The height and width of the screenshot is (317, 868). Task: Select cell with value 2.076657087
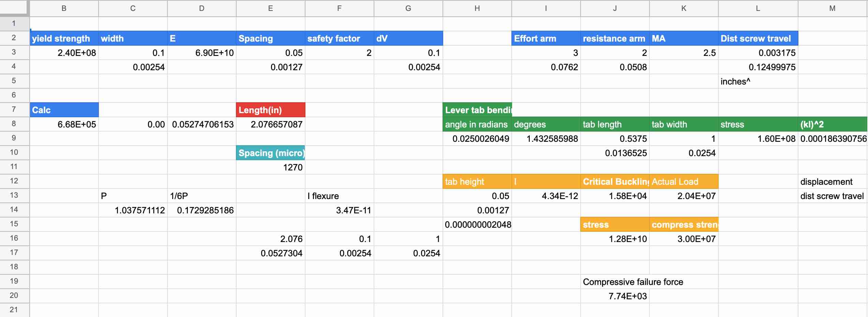[x=271, y=124]
